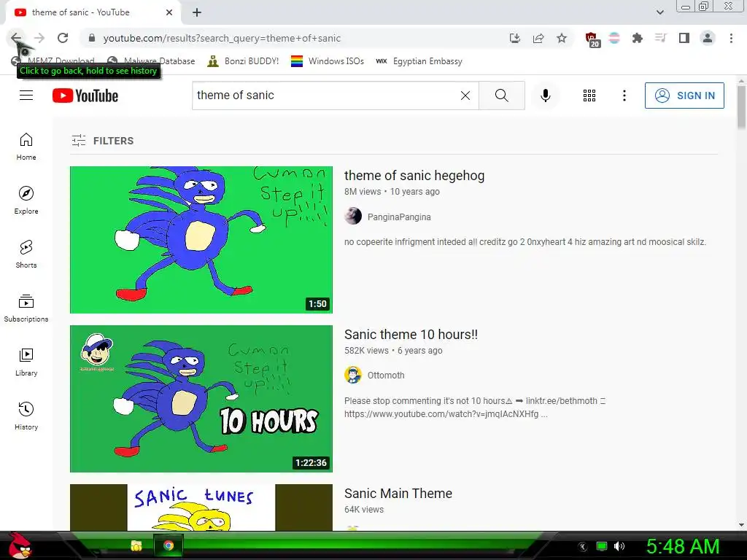Click the share page icon in address bar
This screenshot has width=747, height=560.
[x=538, y=38]
